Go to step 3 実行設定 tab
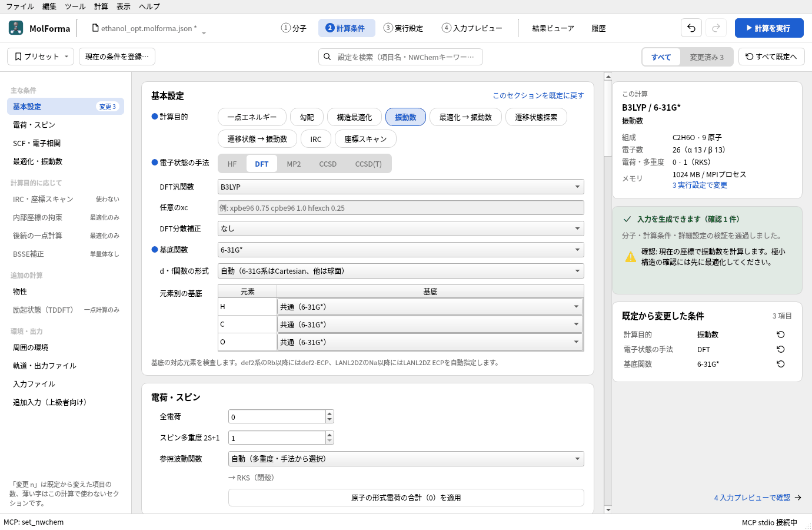This screenshot has width=812, height=530. 403,28
